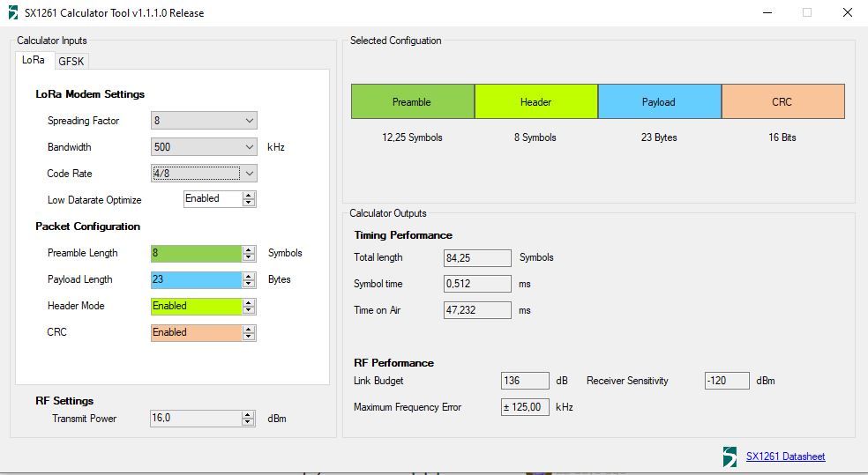
Task: Click the Maximum Frequency Error output field
Action: pyautogui.click(x=525, y=407)
